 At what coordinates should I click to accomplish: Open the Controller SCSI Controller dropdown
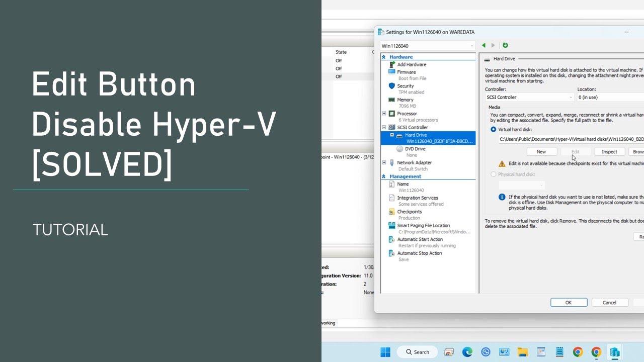point(529,97)
